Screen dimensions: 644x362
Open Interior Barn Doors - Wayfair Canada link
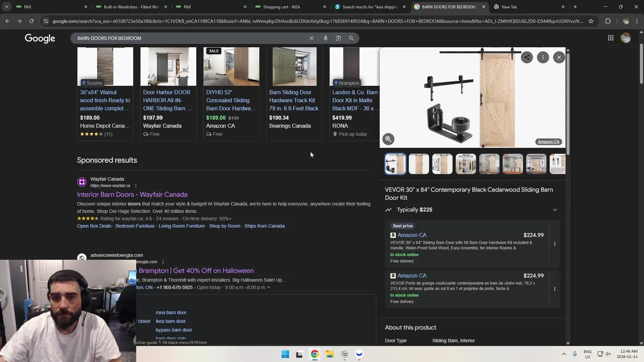pyautogui.click(x=132, y=195)
